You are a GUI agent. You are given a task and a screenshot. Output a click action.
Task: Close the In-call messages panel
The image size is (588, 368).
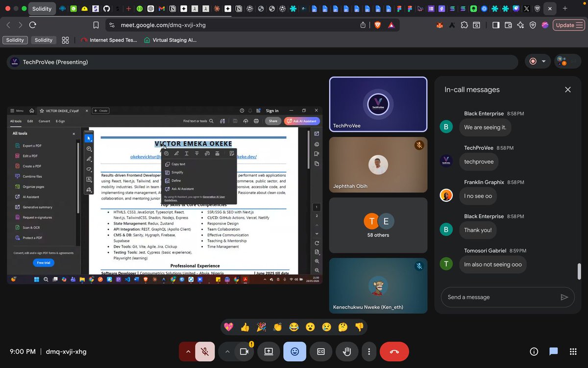click(568, 90)
